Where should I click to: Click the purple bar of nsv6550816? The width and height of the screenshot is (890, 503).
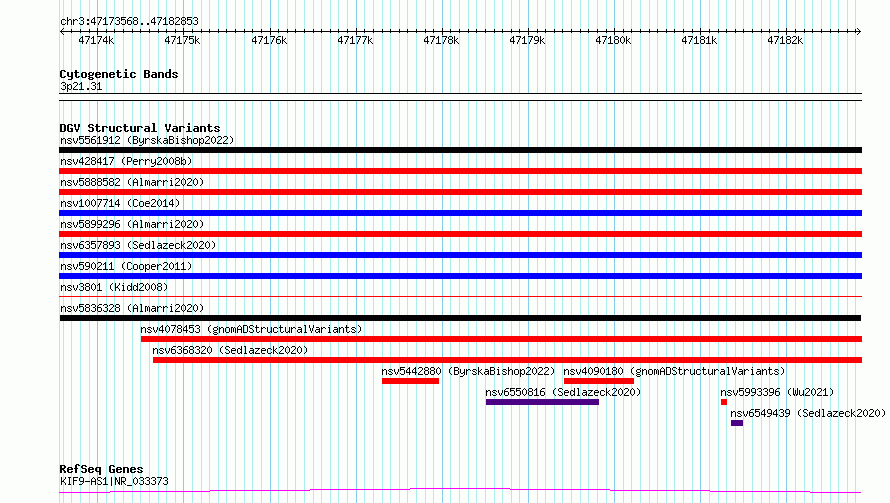tap(542, 402)
